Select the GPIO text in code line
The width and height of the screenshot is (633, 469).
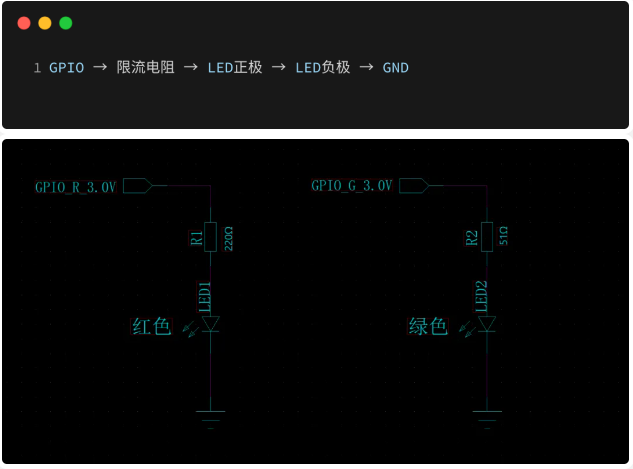[67, 67]
